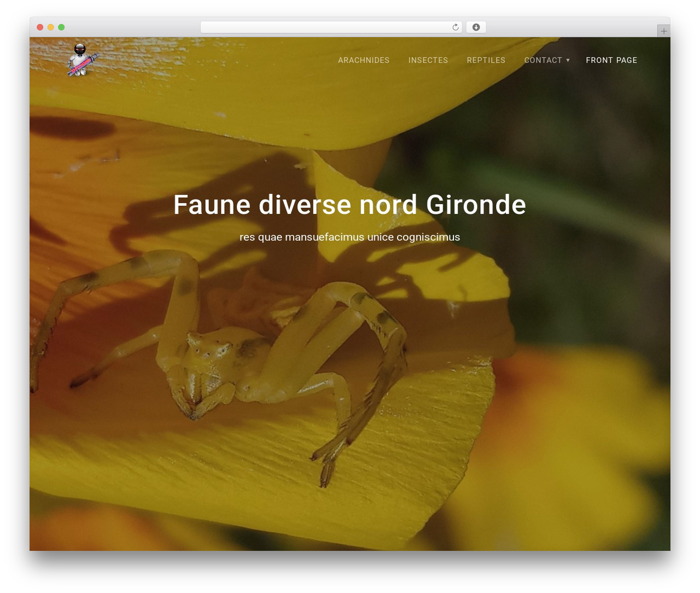Close the browser window with red button
This screenshot has width=700, height=593.
click(40, 27)
